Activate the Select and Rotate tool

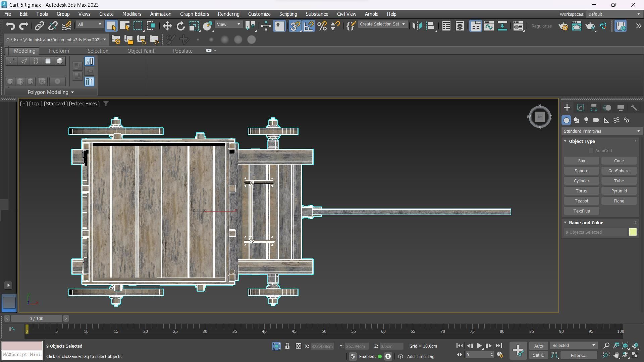point(181,26)
